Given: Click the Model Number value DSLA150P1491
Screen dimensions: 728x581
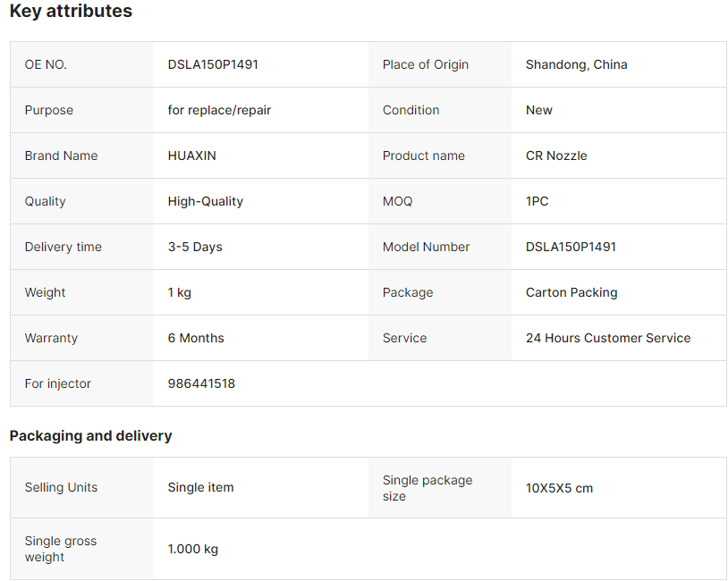Looking at the screenshot, I should [571, 247].
